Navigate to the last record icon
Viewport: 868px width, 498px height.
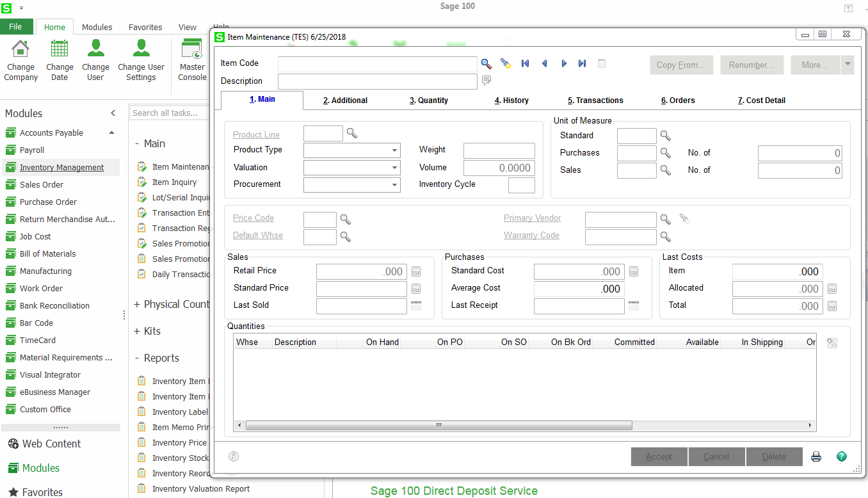582,63
